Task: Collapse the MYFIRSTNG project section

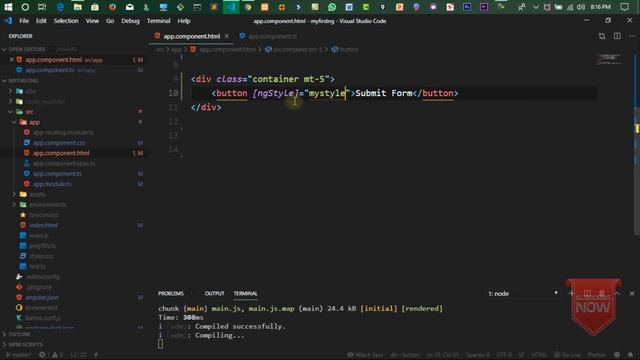Action: tap(23, 80)
